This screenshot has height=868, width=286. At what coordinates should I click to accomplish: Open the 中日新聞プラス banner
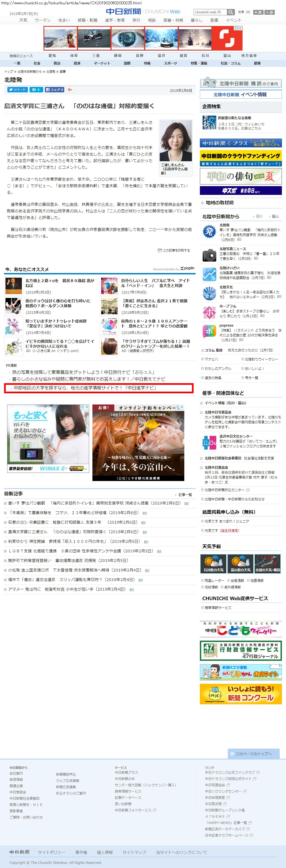[241, 143]
